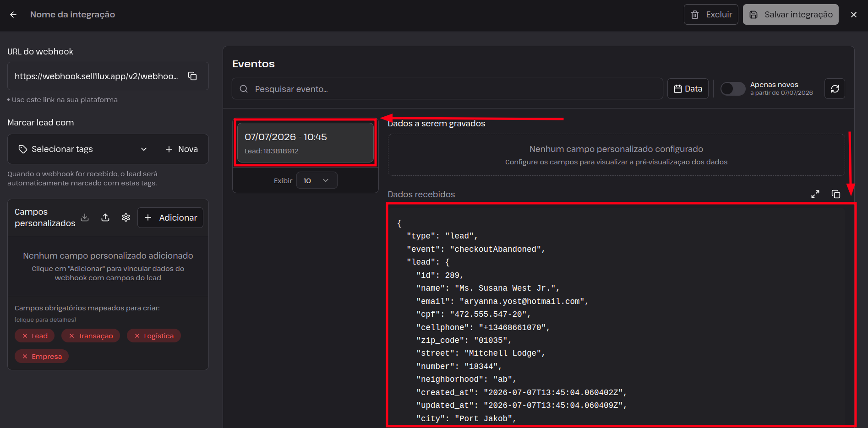The height and width of the screenshot is (428, 868).
Task: Open the Selecionar tags dropdown
Action: [x=83, y=149]
